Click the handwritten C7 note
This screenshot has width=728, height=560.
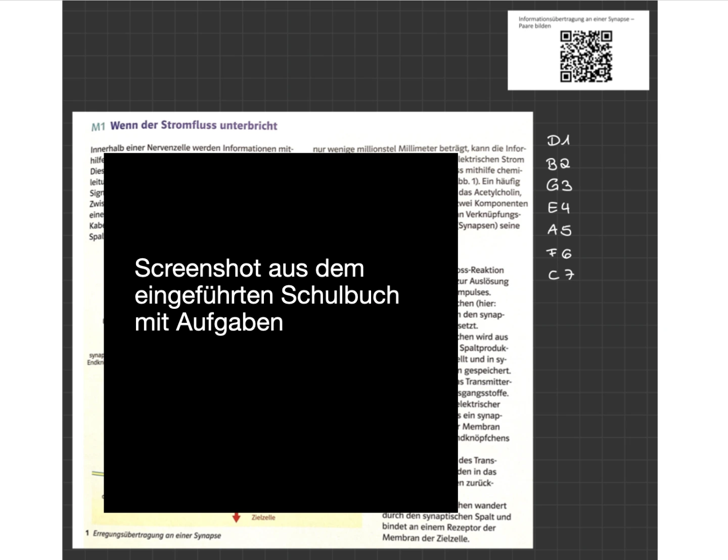tap(561, 275)
